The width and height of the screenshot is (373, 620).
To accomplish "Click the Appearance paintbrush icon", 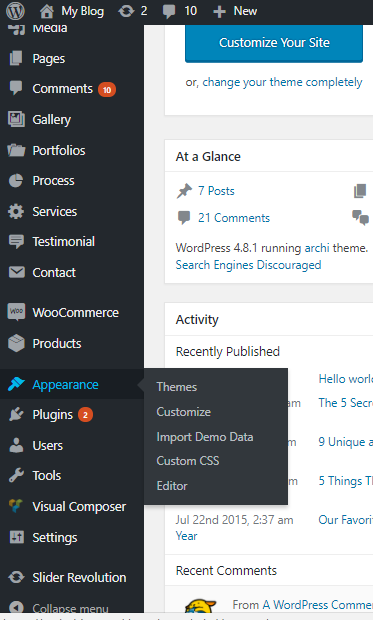I will (x=16, y=384).
